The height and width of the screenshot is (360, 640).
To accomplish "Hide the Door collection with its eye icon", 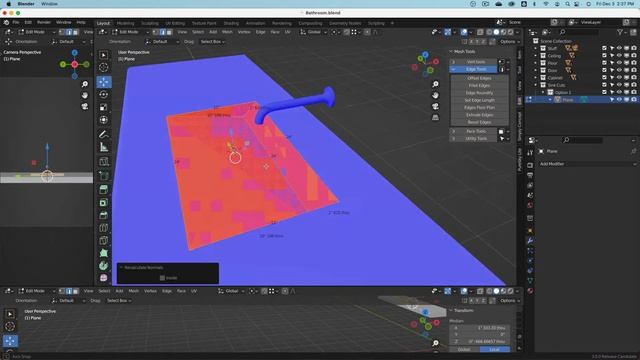I will click(x=619, y=70).
